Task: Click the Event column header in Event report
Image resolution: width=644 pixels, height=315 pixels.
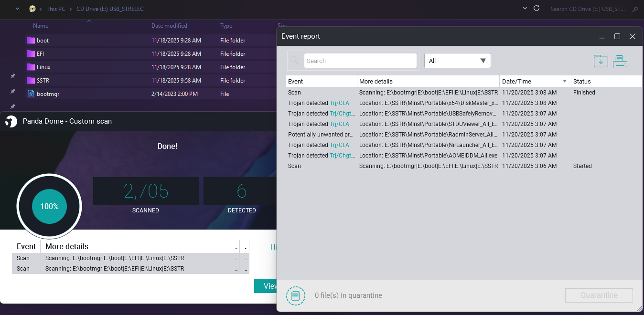Action: (322, 81)
